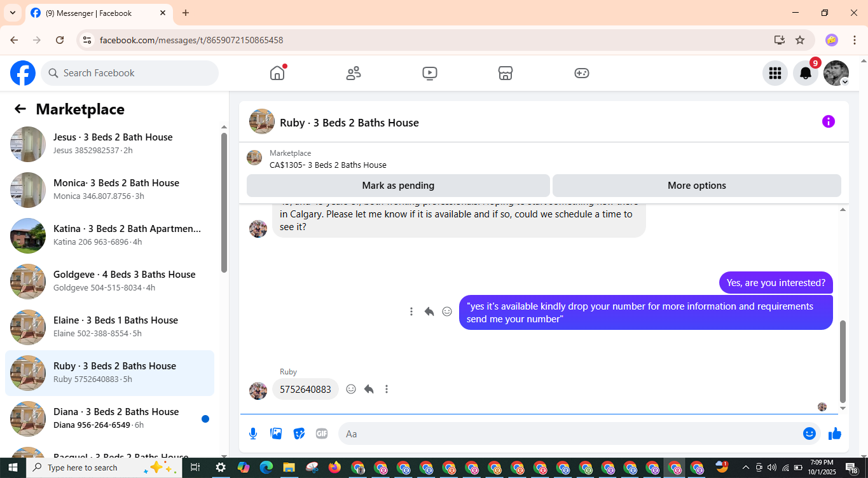Open the Friends icon in Facebook top nav
Viewport: 868px width, 478px height.
tap(354, 73)
